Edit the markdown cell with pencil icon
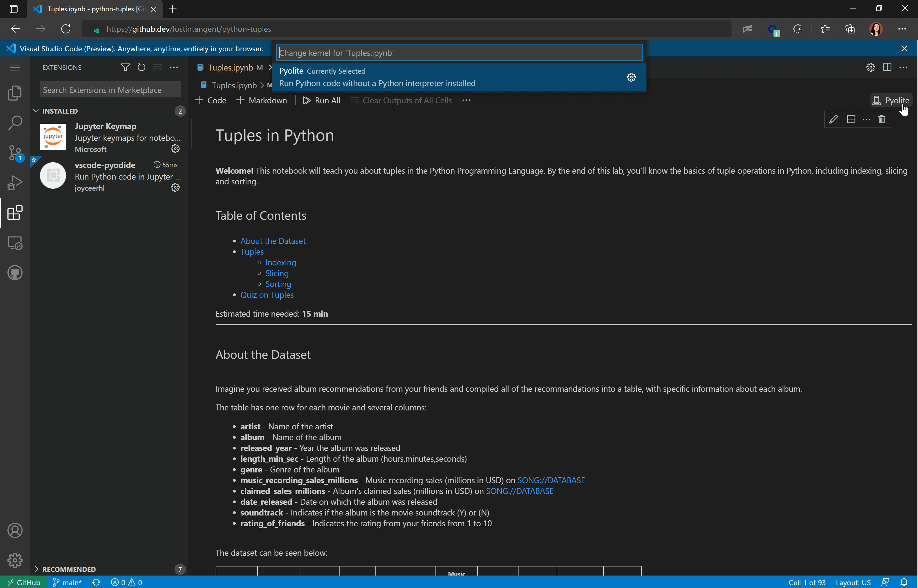Viewport: 918px width, 588px height. point(833,119)
